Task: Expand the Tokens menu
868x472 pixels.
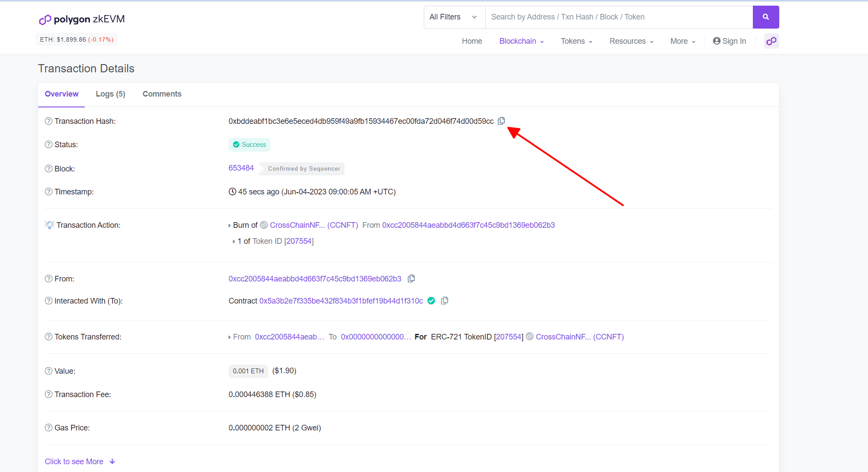Action: (x=577, y=41)
